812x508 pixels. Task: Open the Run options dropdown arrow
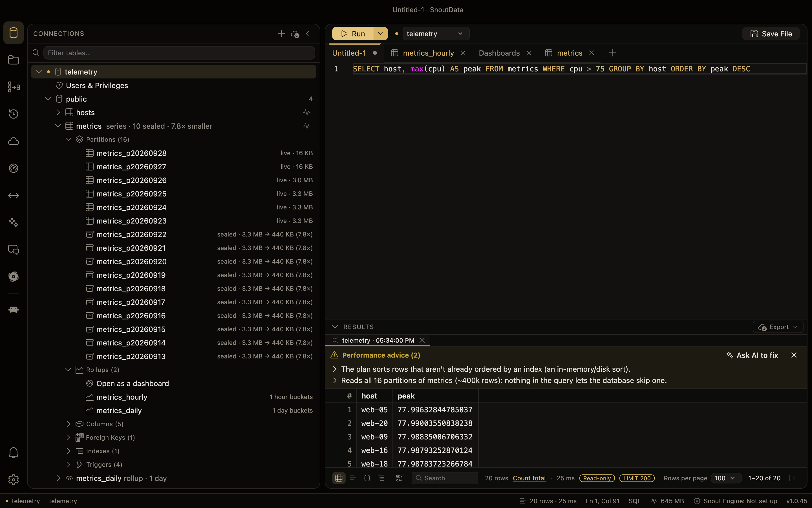pos(381,34)
